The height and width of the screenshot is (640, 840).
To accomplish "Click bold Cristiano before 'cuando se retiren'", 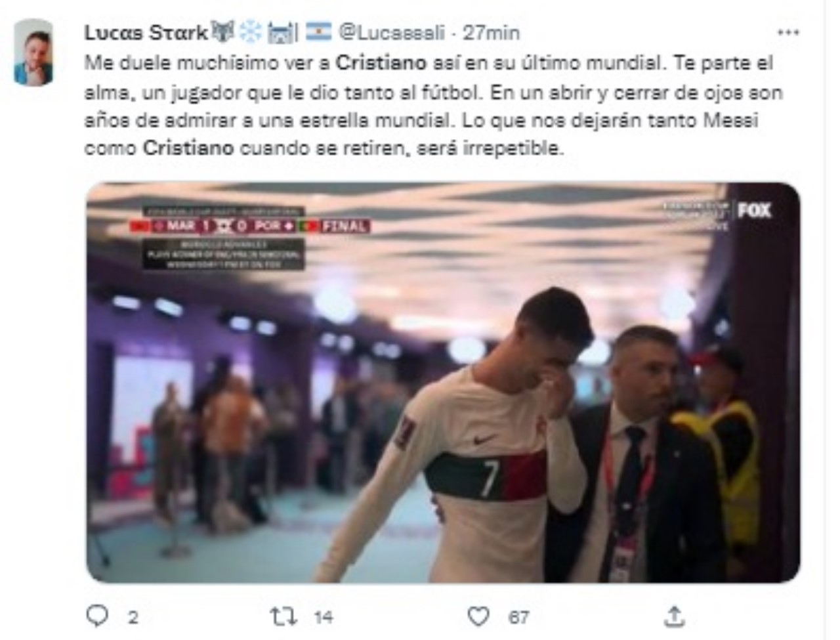I will 188,148.
